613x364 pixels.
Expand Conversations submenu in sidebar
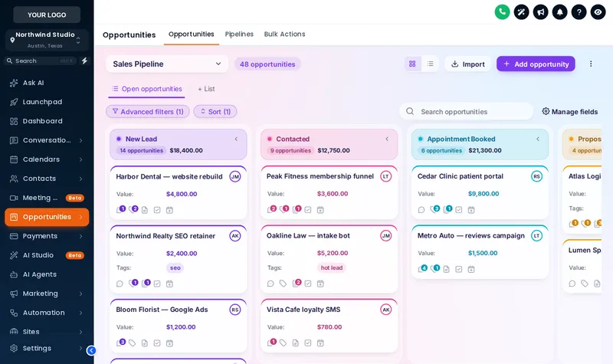click(80, 140)
